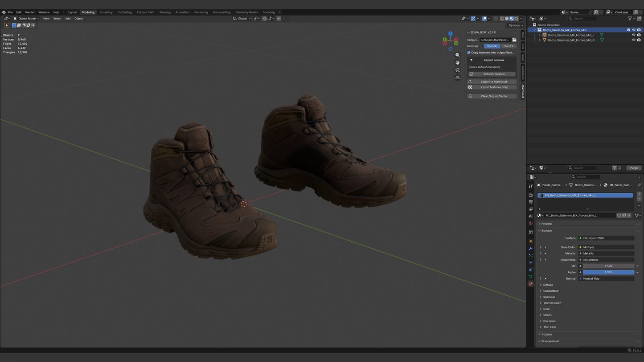Toggle fake user shield on material
644x362 pixels.
point(619,216)
